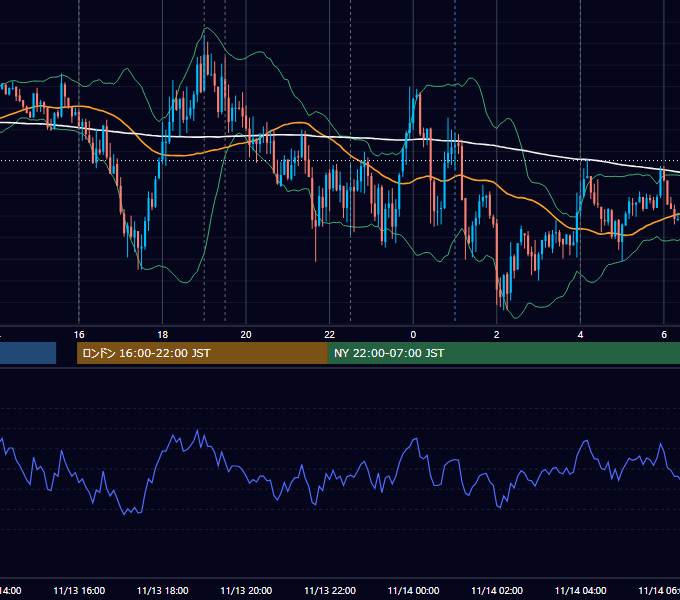
Task: Click the hour label 16 on upper axis
Action: [x=79, y=335]
